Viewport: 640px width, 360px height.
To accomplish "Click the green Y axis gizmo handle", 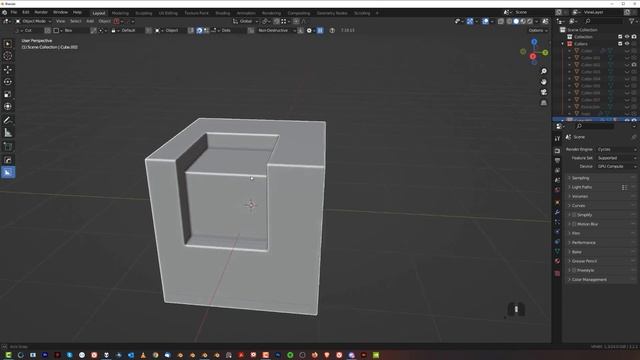I will point(545,53).
